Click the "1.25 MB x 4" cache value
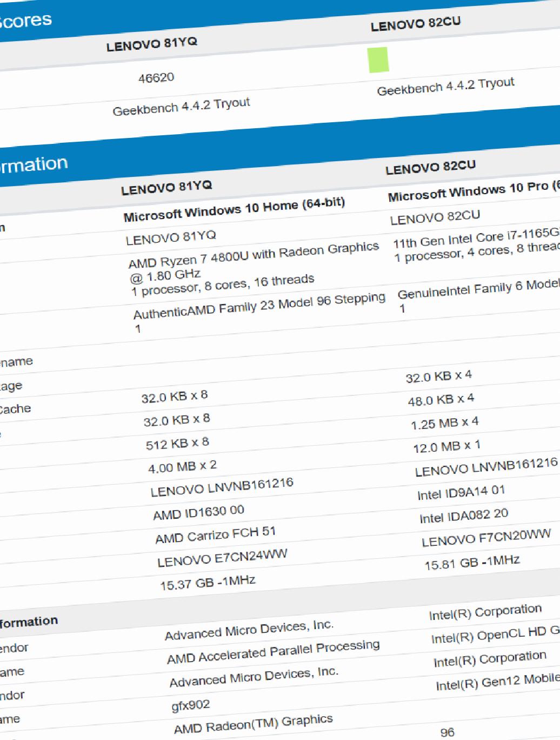560x740 pixels. (445, 423)
